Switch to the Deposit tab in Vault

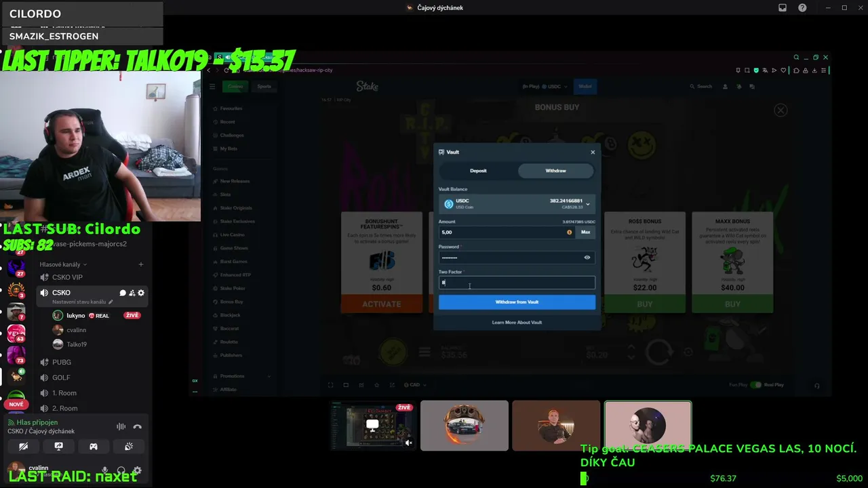(x=478, y=171)
